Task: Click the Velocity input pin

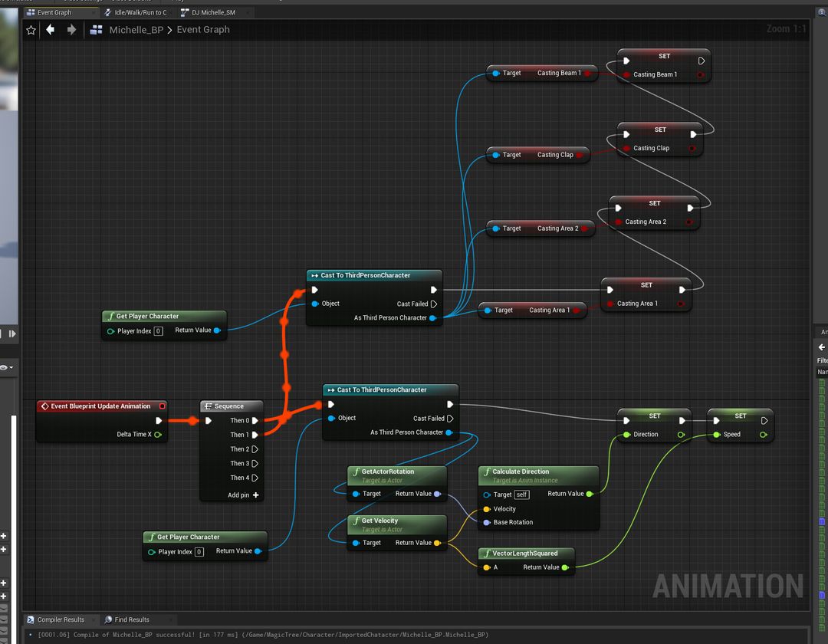Action: tap(487, 509)
